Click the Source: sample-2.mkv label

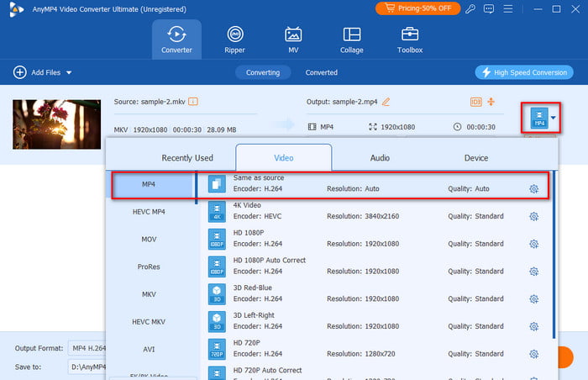tap(150, 102)
